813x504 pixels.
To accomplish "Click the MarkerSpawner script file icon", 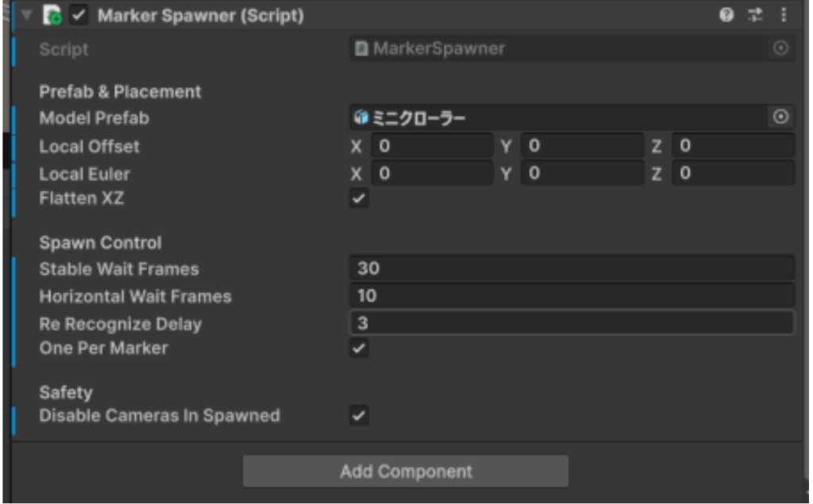I will 361,49.
